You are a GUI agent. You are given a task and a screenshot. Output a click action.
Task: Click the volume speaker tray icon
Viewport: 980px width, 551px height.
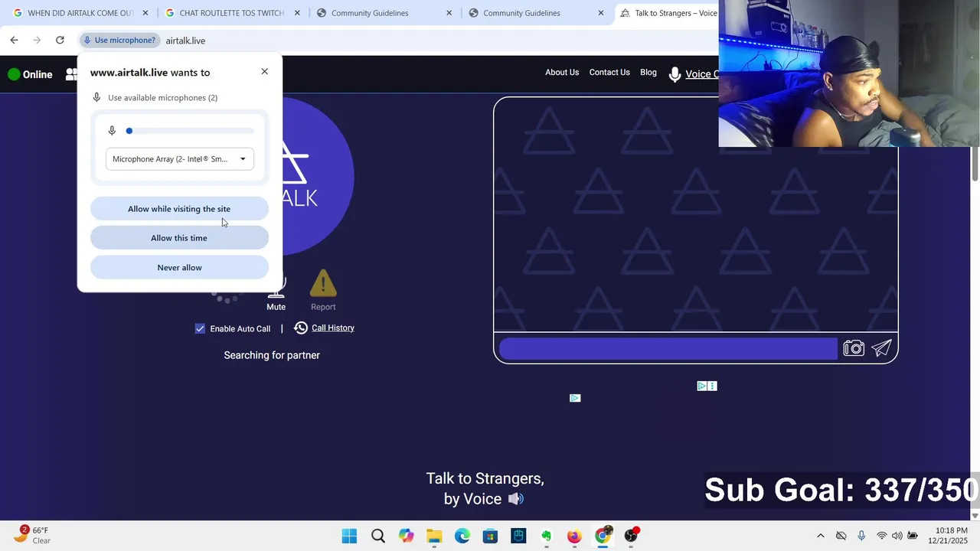pos(897,536)
